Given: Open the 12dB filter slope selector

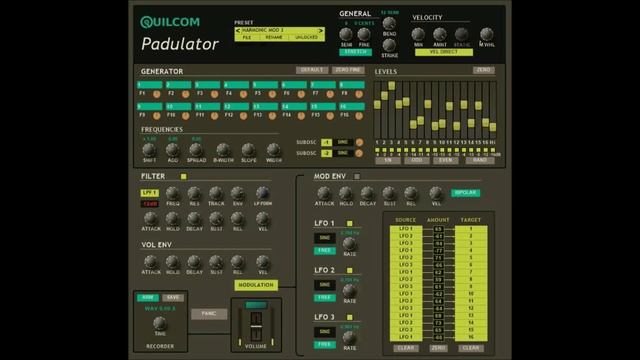Looking at the screenshot, I should point(150,204).
